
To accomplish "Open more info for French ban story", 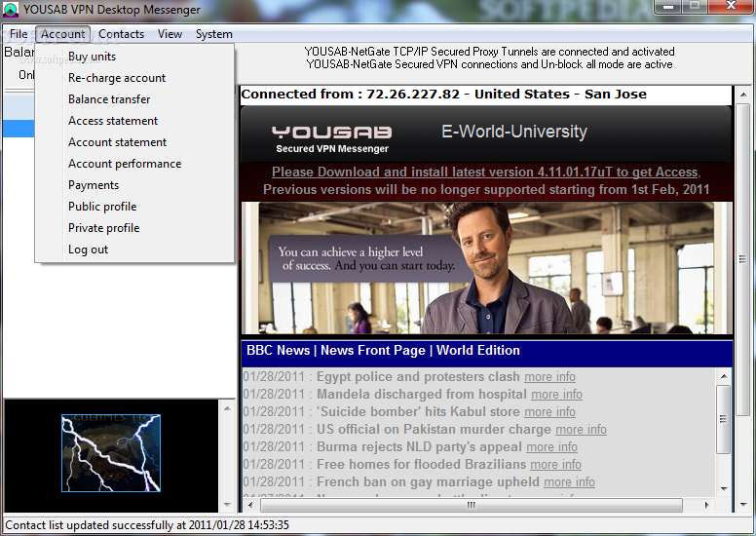I will 569,482.
